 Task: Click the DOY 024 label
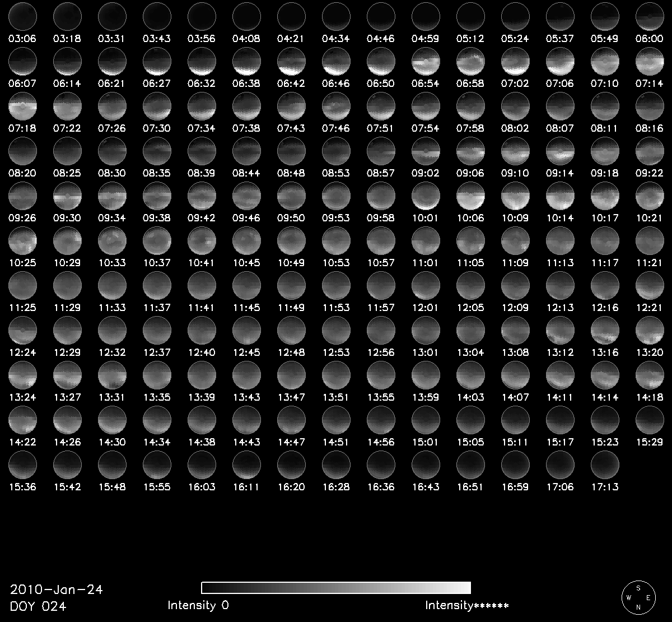[38, 606]
